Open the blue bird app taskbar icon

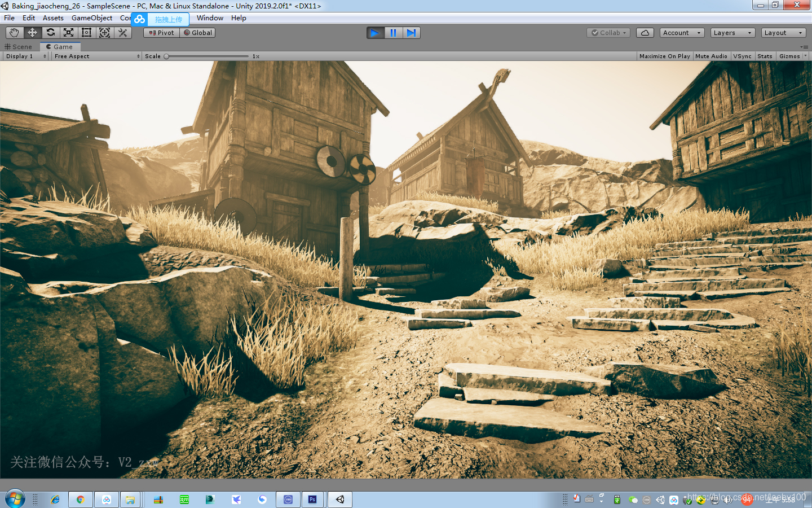click(x=236, y=500)
